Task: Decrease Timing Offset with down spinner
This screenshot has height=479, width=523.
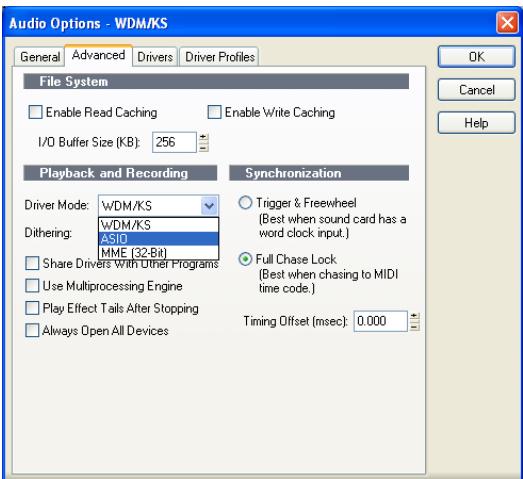Action: click(414, 326)
